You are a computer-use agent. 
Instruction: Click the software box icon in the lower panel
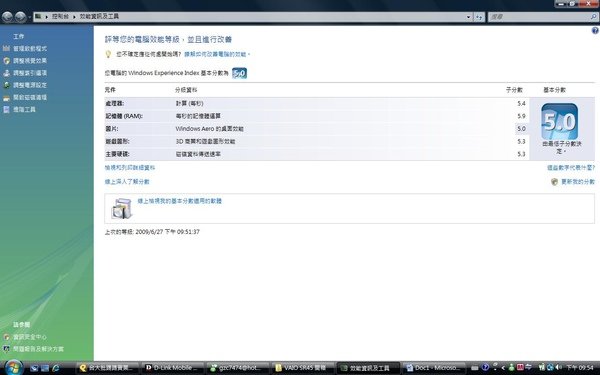(122, 209)
